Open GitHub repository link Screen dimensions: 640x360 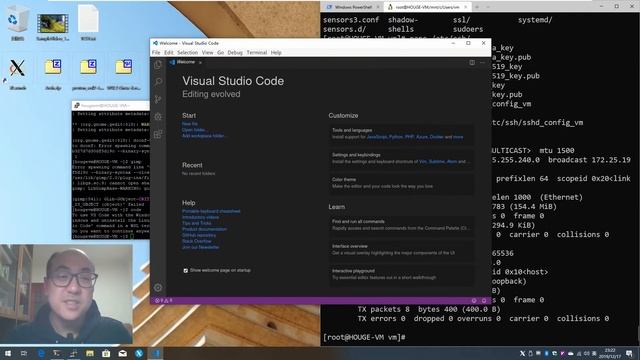tap(199, 235)
